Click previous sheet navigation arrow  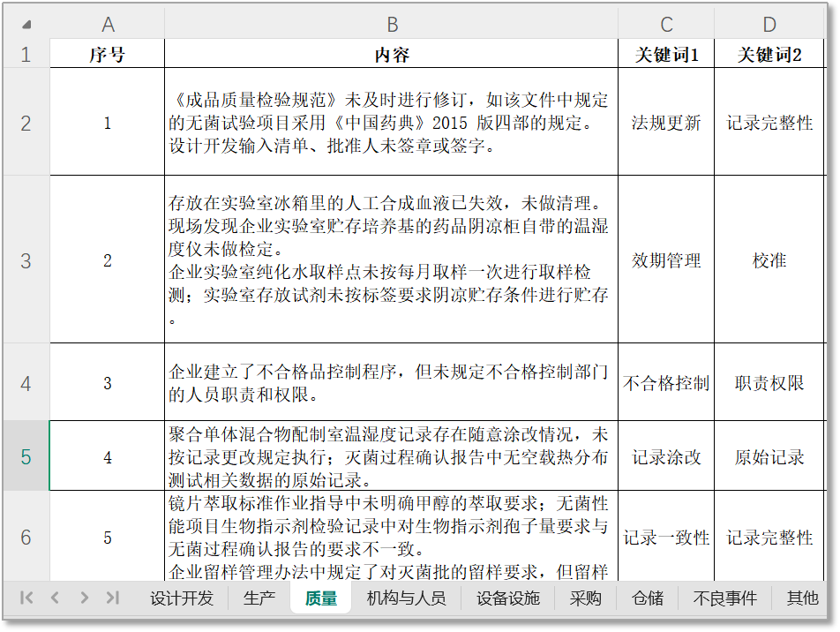coord(55,598)
